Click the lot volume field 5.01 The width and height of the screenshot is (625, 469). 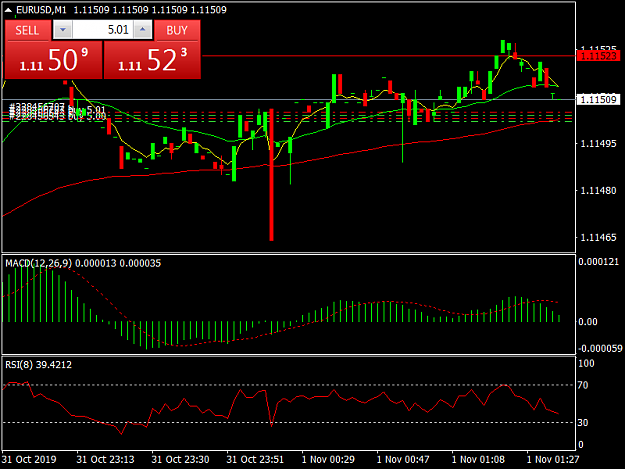103,30
